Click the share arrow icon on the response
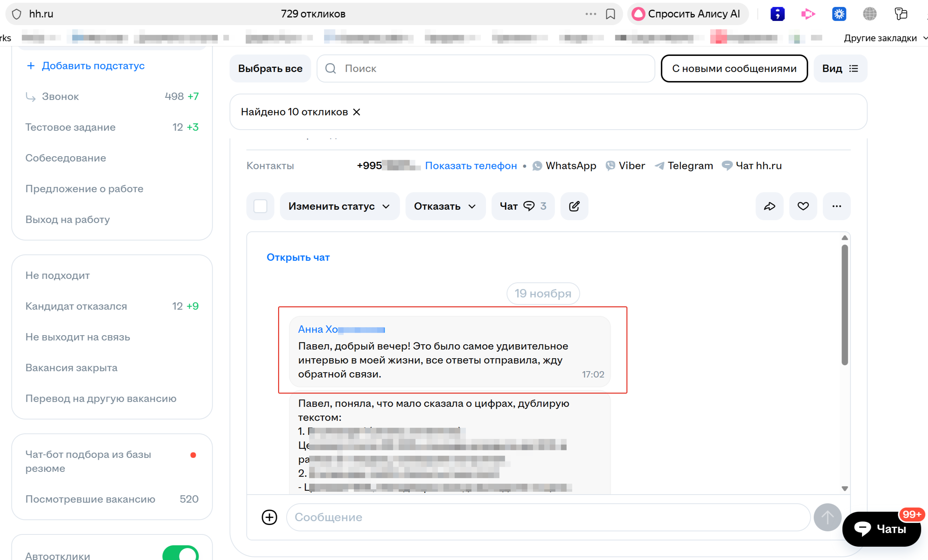The image size is (928, 560). [x=769, y=206]
